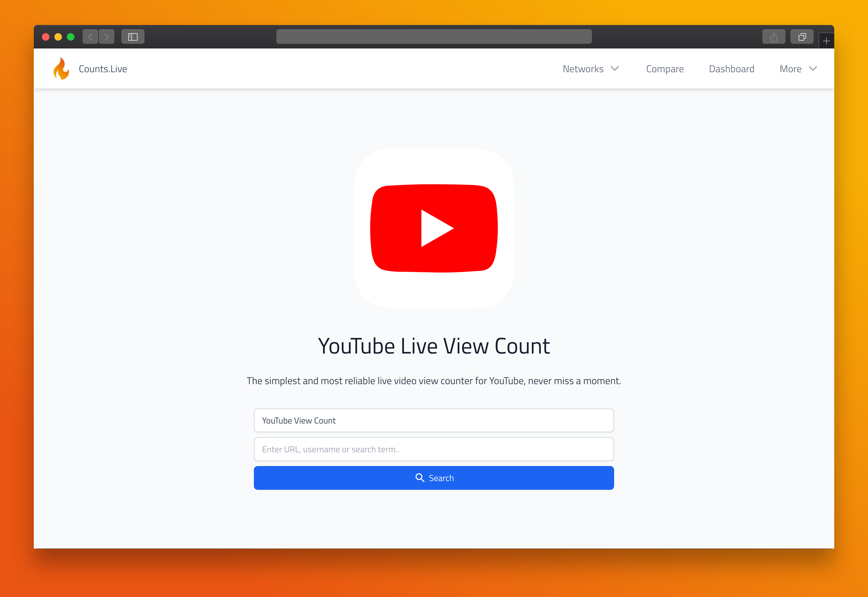
Task: Click the Search magnifier icon
Action: 419,478
